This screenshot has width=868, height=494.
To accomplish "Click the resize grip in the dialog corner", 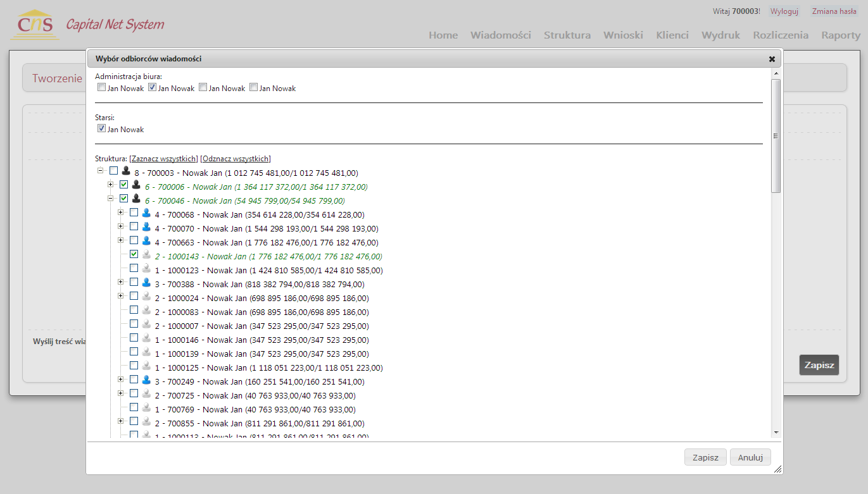I will click(777, 469).
